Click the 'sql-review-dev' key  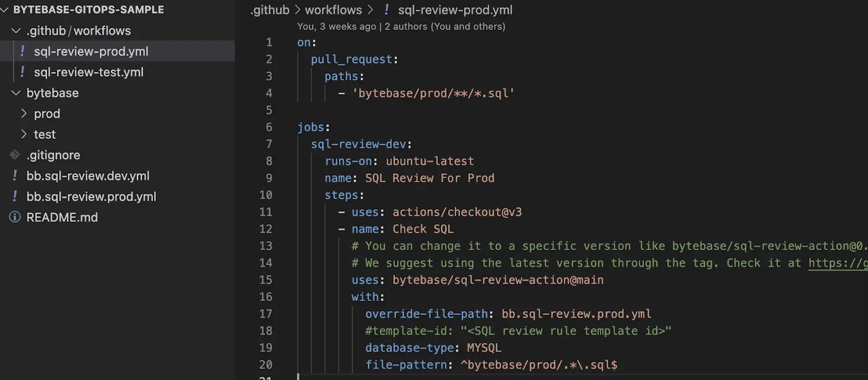[x=358, y=144]
